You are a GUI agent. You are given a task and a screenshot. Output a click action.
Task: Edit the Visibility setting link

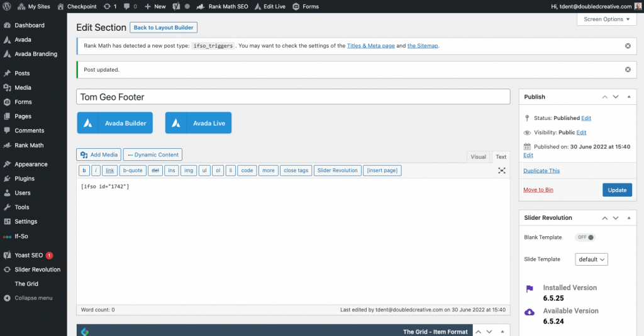[x=581, y=133]
